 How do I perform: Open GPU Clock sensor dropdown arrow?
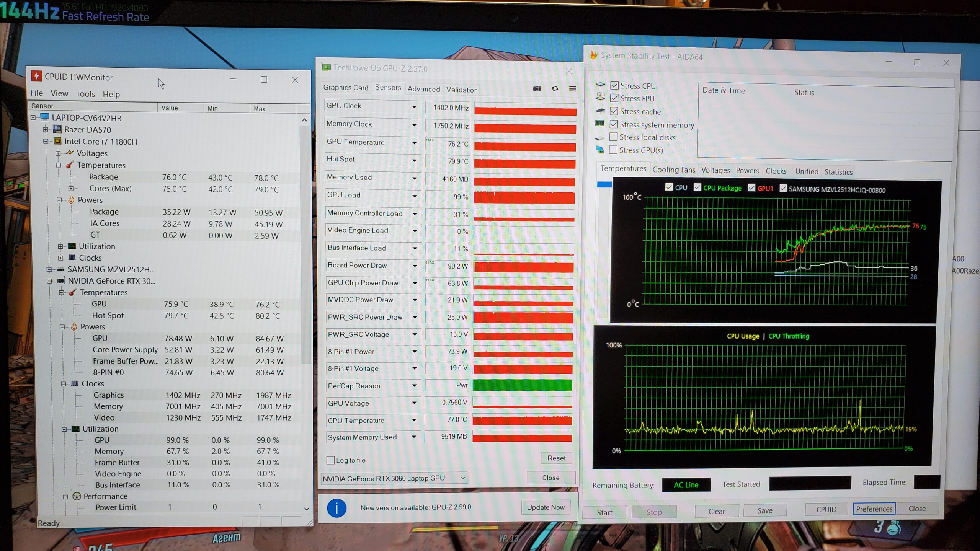coord(414,107)
